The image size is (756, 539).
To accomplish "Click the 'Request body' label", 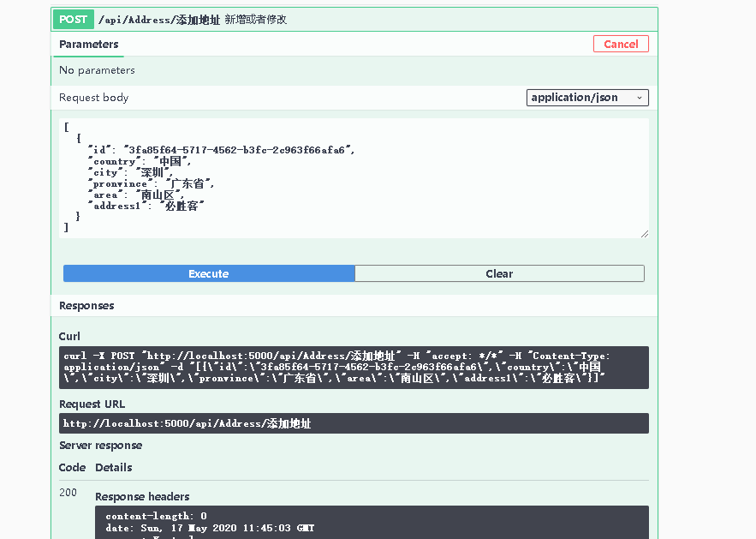I will [93, 98].
